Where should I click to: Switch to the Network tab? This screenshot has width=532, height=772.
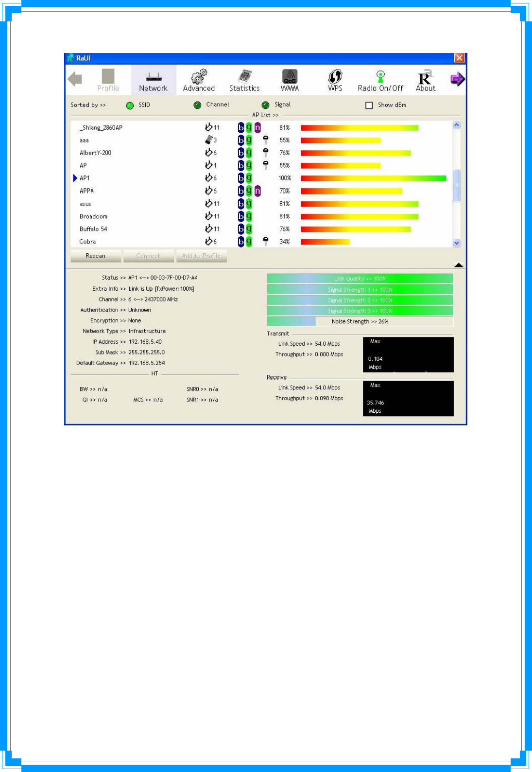[153, 80]
